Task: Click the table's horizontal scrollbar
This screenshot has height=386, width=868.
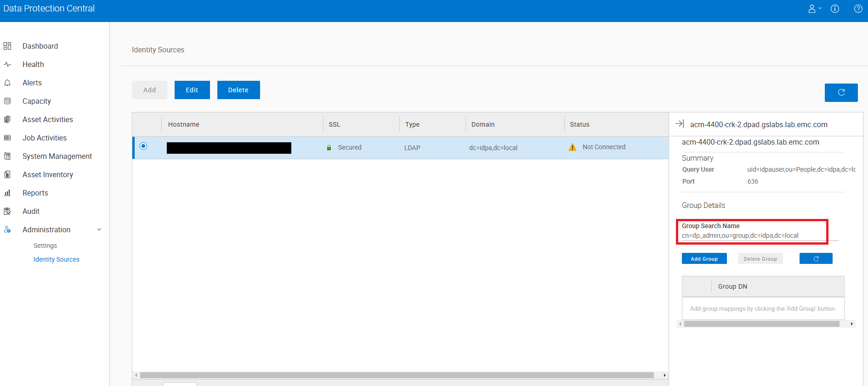Action: click(x=397, y=375)
